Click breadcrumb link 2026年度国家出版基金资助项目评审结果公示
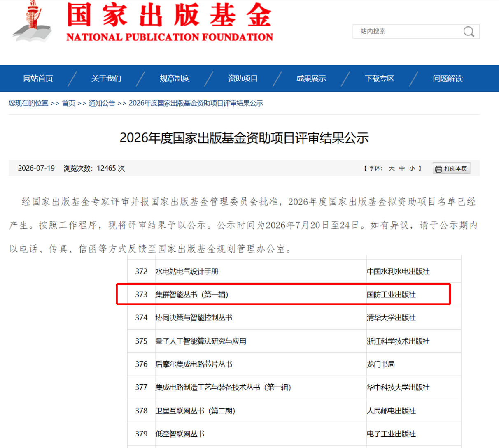The height and width of the screenshot is (448, 499). click(x=196, y=103)
